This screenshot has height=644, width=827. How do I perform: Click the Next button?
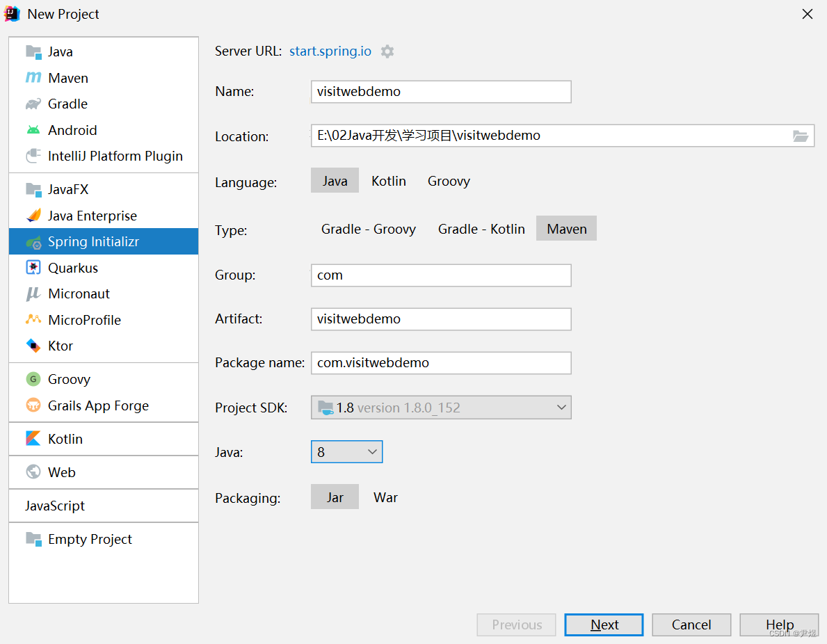pyautogui.click(x=603, y=625)
